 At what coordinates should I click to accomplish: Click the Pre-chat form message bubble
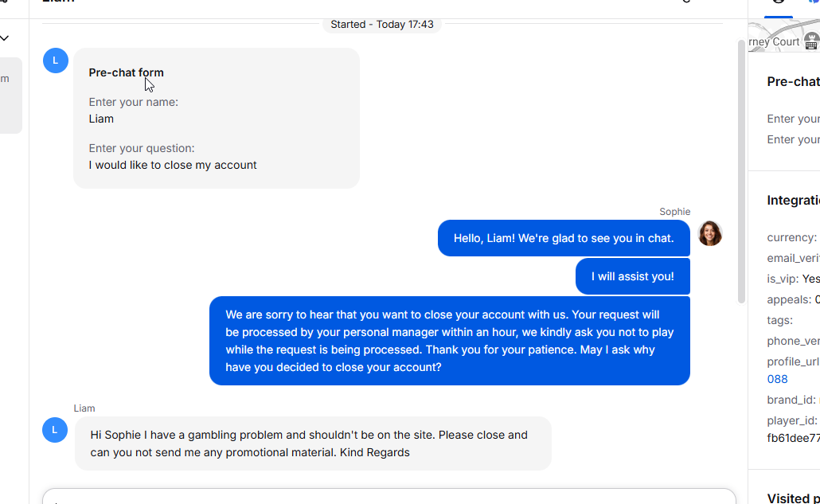coord(217,118)
